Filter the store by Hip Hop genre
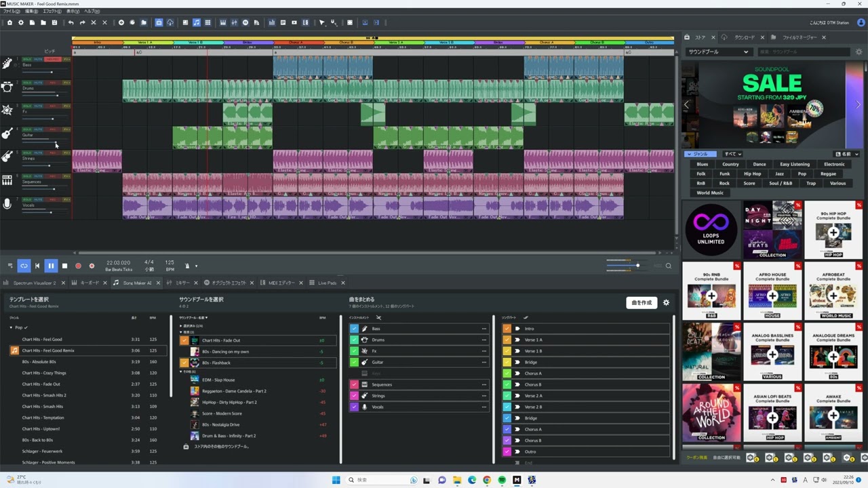868x488 pixels. 753,174
